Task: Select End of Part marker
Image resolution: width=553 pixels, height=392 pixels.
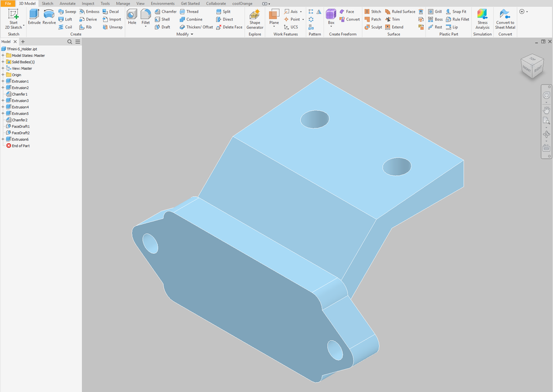Action: (x=18, y=145)
